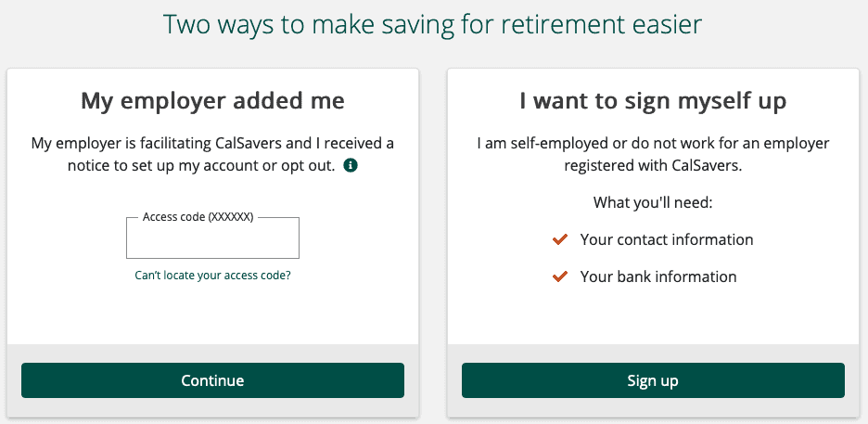Click the gray footer left of the Continue button

coord(14,380)
